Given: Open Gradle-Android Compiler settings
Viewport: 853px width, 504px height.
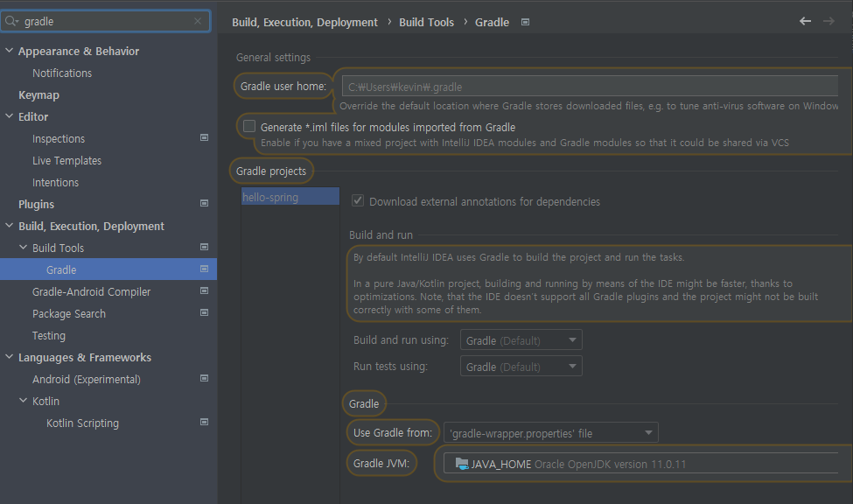Looking at the screenshot, I should click(x=91, y=291).
